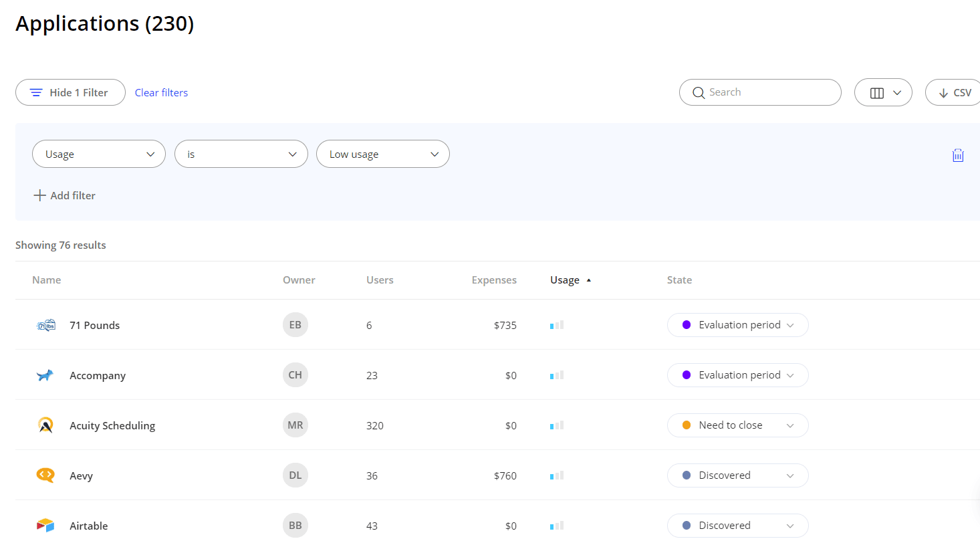Click owner avatar EB for 71 Pounds
The width and height of the screenshot is (980, 539).
pyautogui.click(x=295, y=325)
